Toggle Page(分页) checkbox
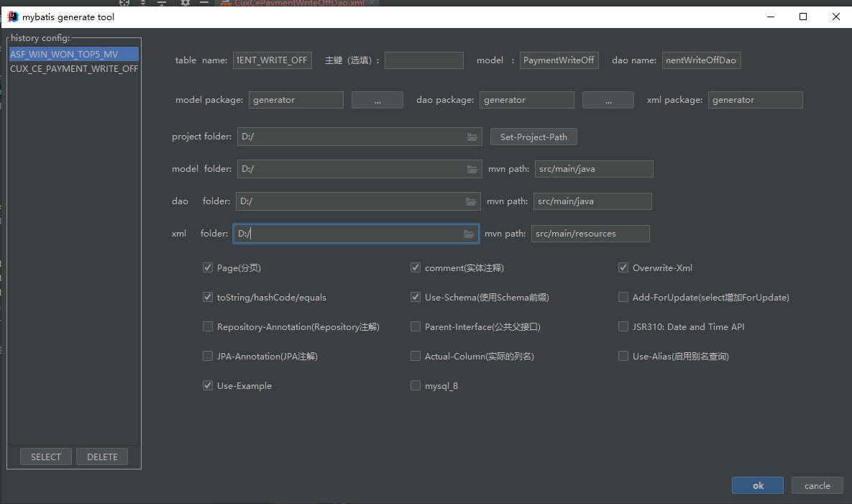The width and height of the screenshot is (852, 504). [x=208, y=267]
